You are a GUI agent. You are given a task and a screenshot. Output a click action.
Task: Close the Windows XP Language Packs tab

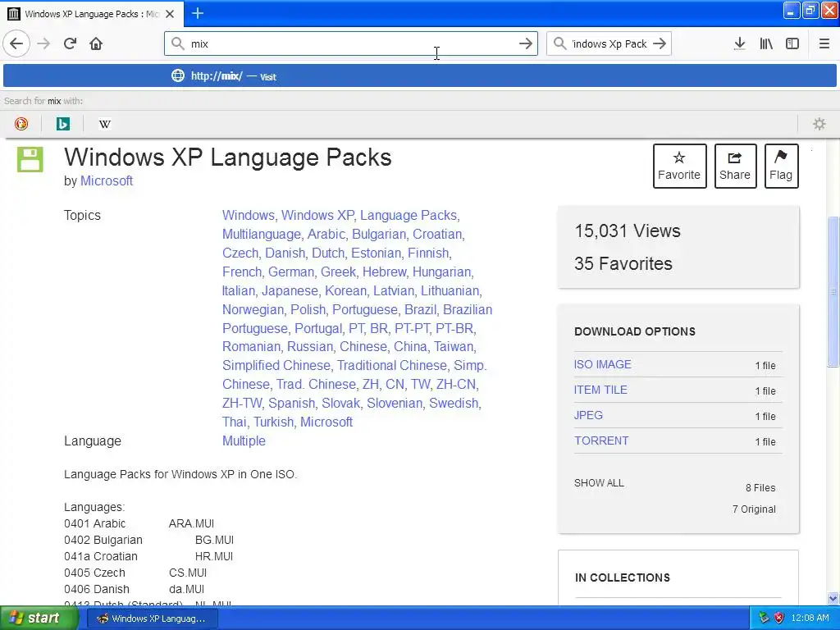[170, 14]
